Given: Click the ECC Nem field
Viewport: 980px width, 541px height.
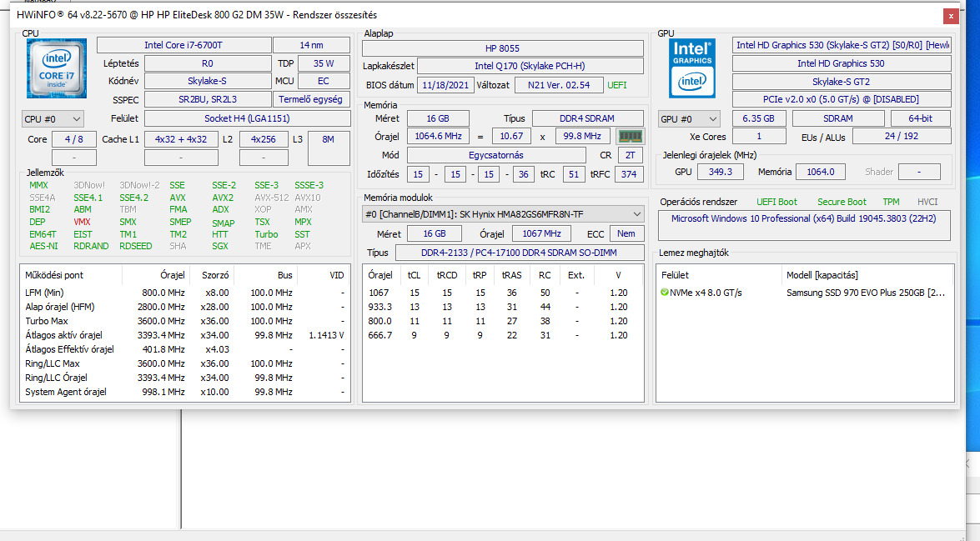Looking at the screenshot, I should (626, 233).
